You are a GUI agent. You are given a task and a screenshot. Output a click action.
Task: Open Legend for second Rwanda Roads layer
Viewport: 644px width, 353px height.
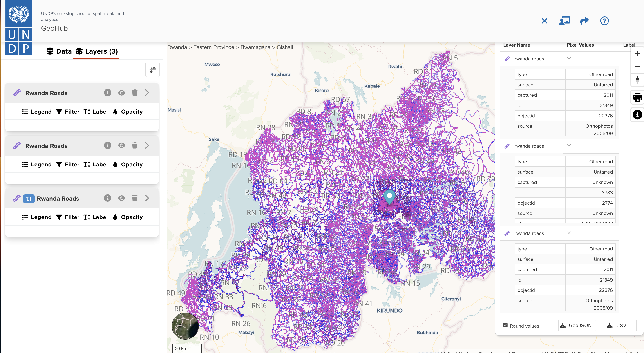pos(37,165)
